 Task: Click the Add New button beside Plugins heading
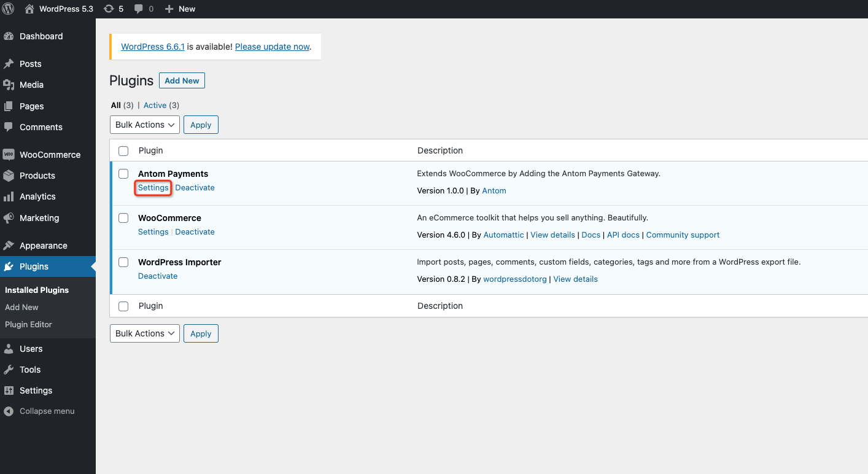point(182,80)
